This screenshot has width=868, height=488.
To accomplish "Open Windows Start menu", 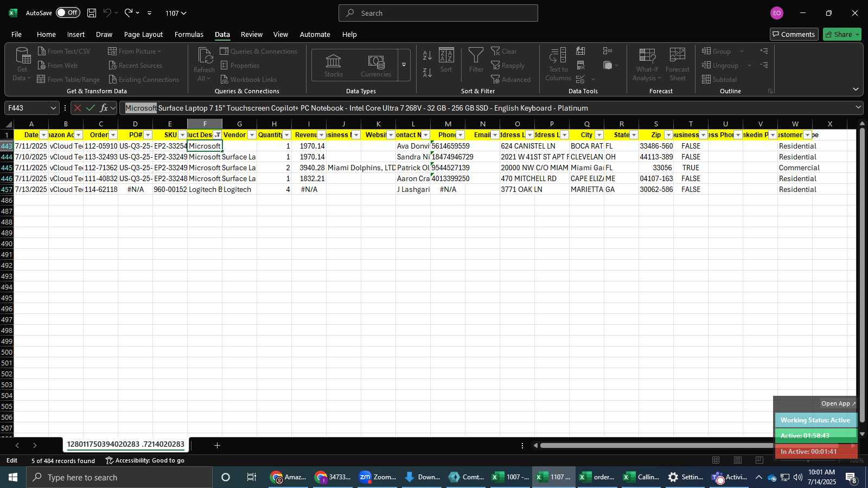I will [x=13, y=477].
